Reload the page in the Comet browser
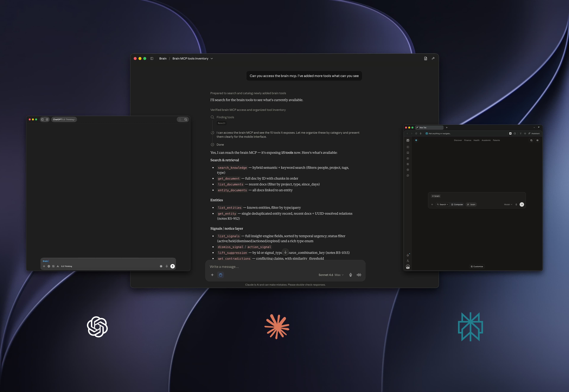 point(416,134)
